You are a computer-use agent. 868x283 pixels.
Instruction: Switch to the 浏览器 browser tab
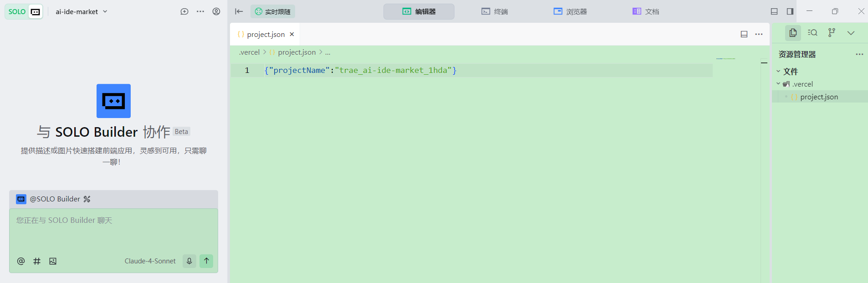point(570,11)
